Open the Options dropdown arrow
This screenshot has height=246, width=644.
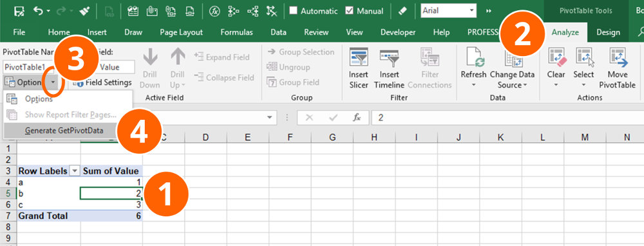pyautogui.click(x=53, y=82)
